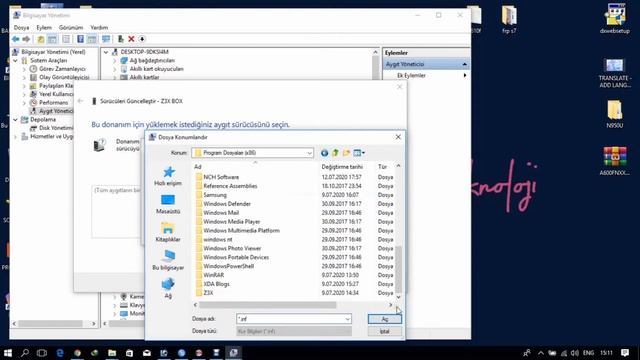Open the Dosya menu
640x360 pixels.
[x=21, y=28]
